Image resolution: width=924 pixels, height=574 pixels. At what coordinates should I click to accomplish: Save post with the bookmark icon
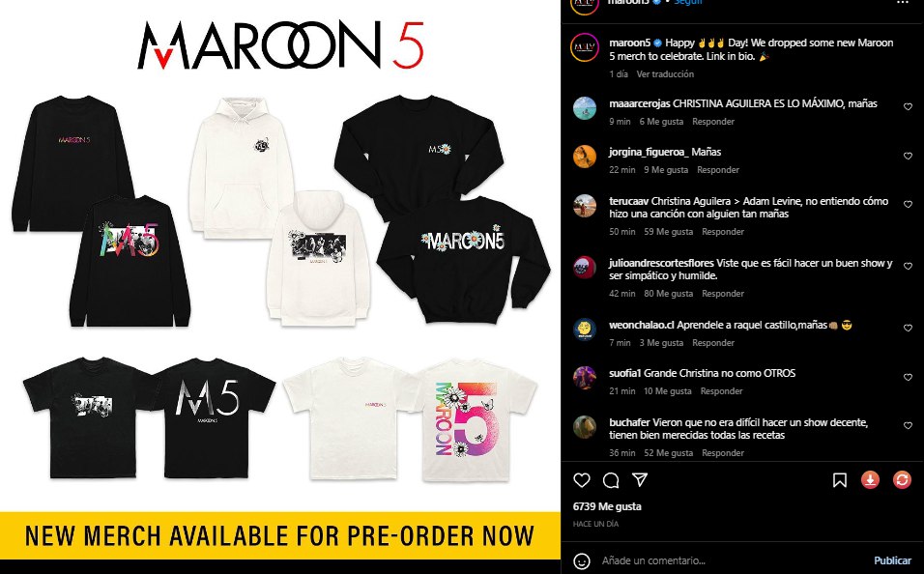(x=840, y=480)
